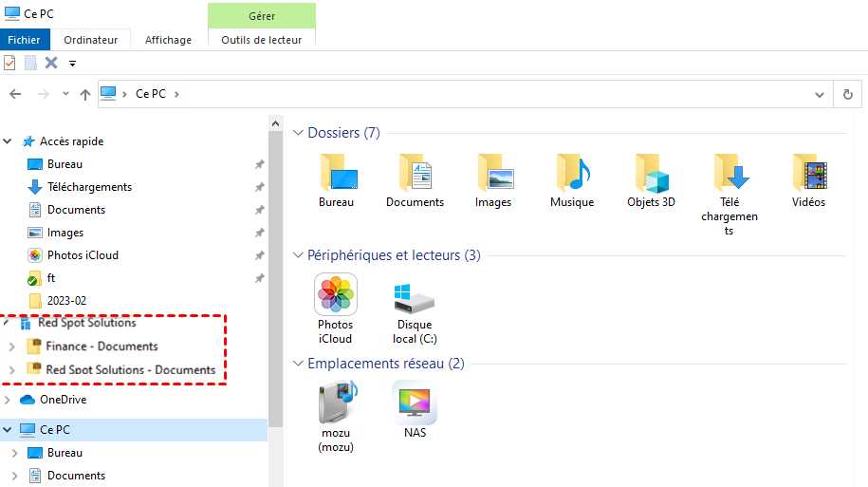Open the Outils de lecteur tab
This screenshot has width=868, height=487.
(x=261, y=40)
